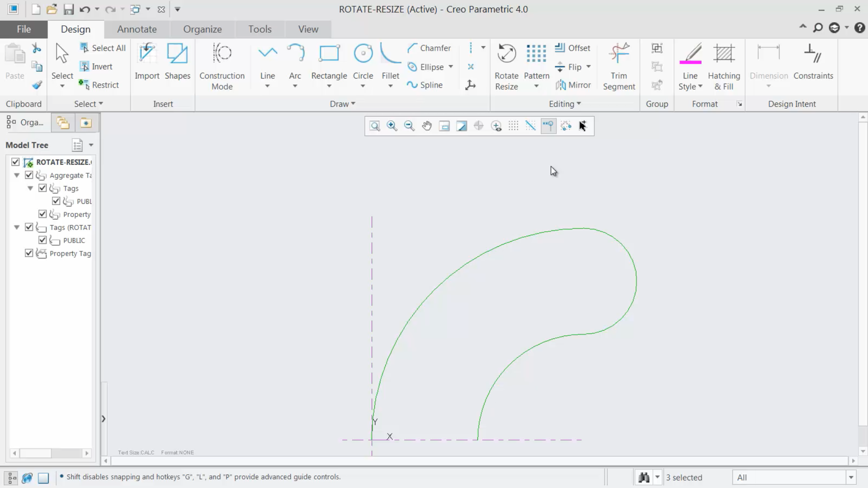
Task: Activate the Mirror tool
Action: click(x=574, y=85)
